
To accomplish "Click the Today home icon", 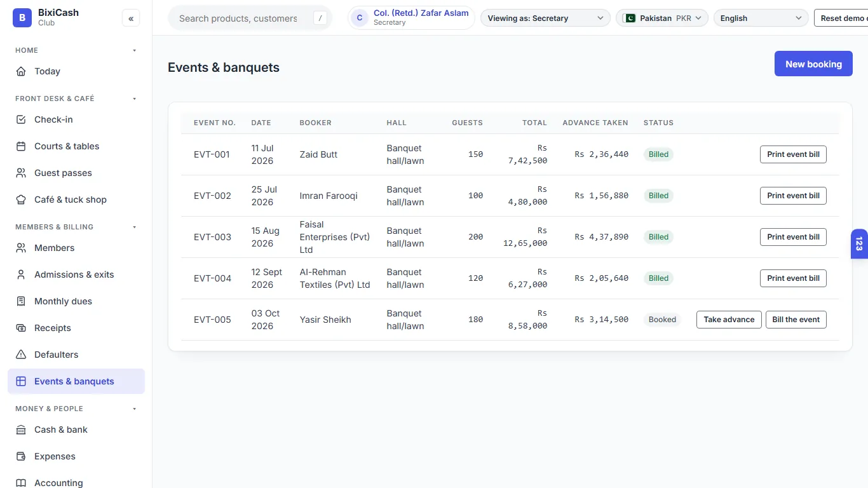I will [x=21, y=71].
